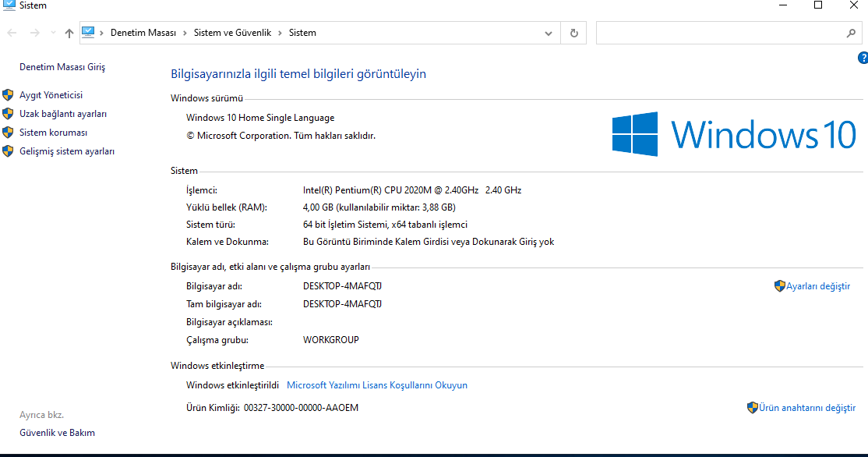Click the Windows 10 Home Single Language text
The height and width of the screenshot is (457, 868).
click(260, 118)
